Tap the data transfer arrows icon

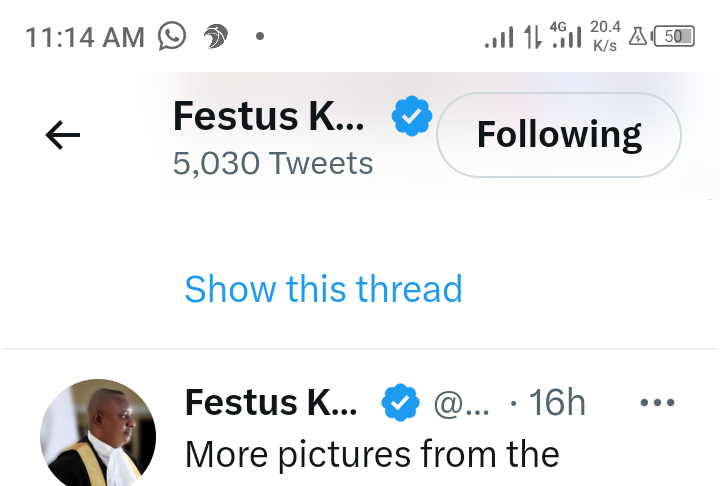533,36
